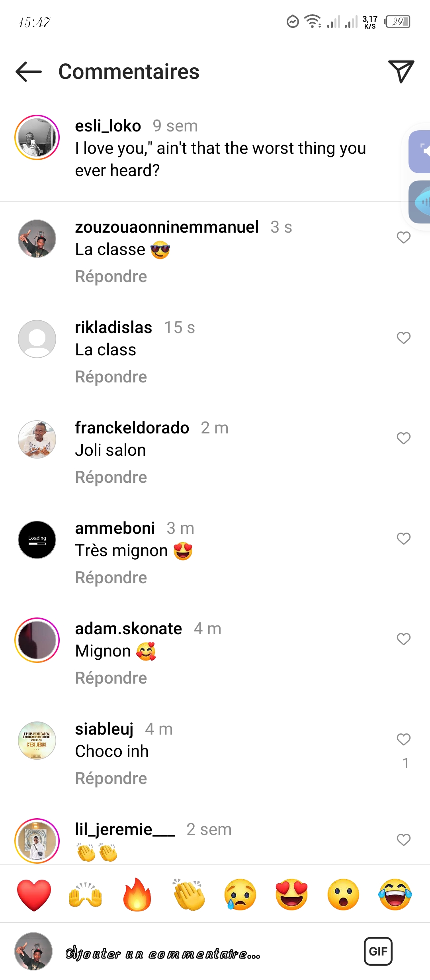Like siableuj's Choco inh comment
This screenshot has width=430, height=980.
[404, 739]
